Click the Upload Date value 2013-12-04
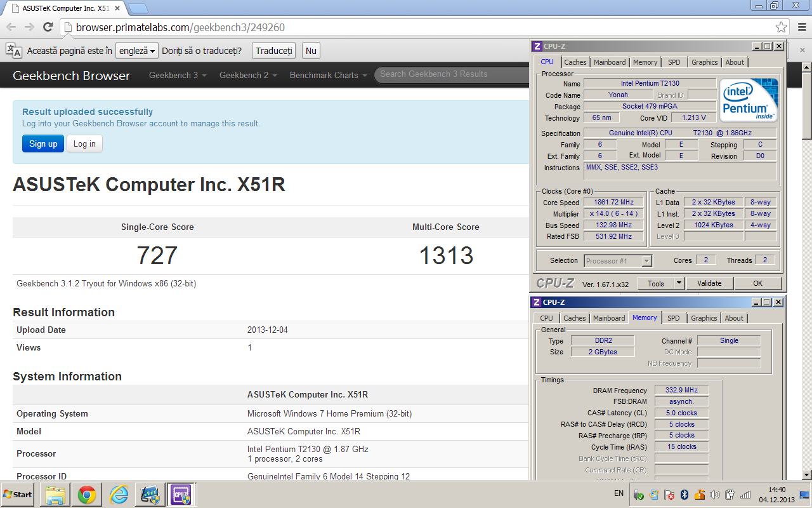Image resolution: width=812 pixels, height=508 pixels. pos(267,330)
